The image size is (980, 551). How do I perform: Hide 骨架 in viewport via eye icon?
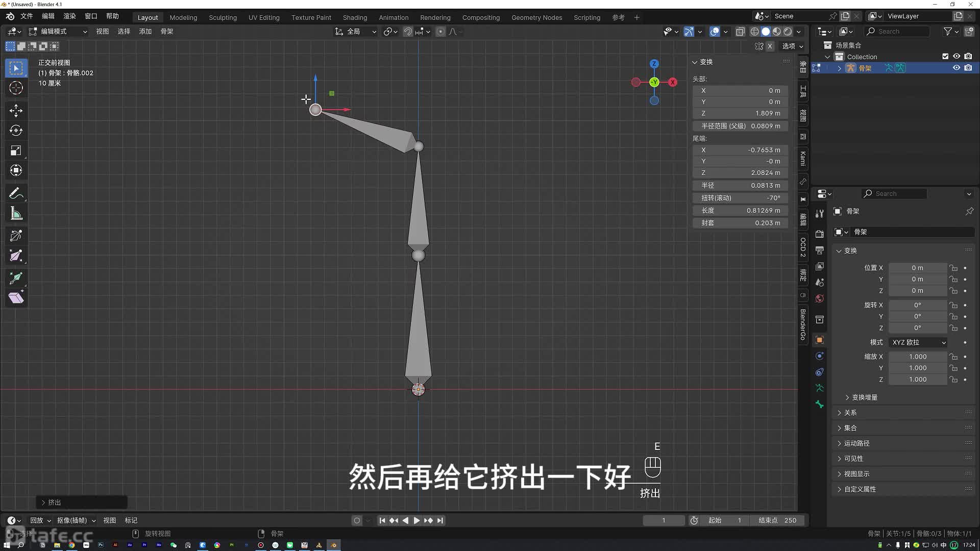[957, 68]
